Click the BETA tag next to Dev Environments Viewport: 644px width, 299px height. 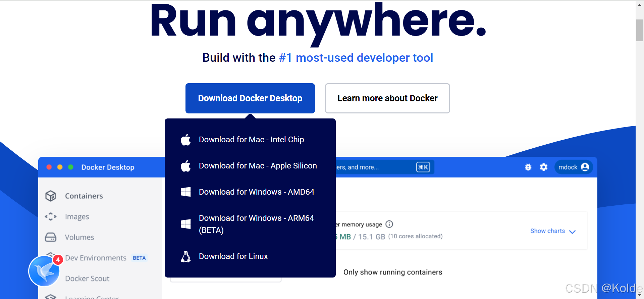pos(139,258)
